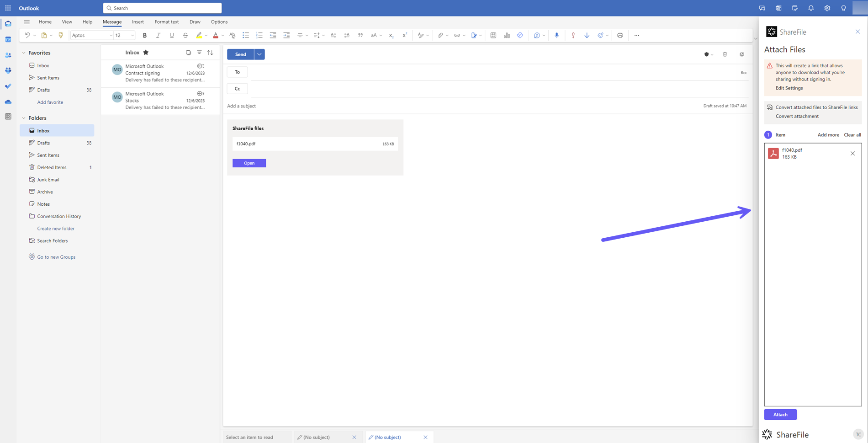Open the To Do checkmark app
The image size is (868, 443).
point(8,86)
